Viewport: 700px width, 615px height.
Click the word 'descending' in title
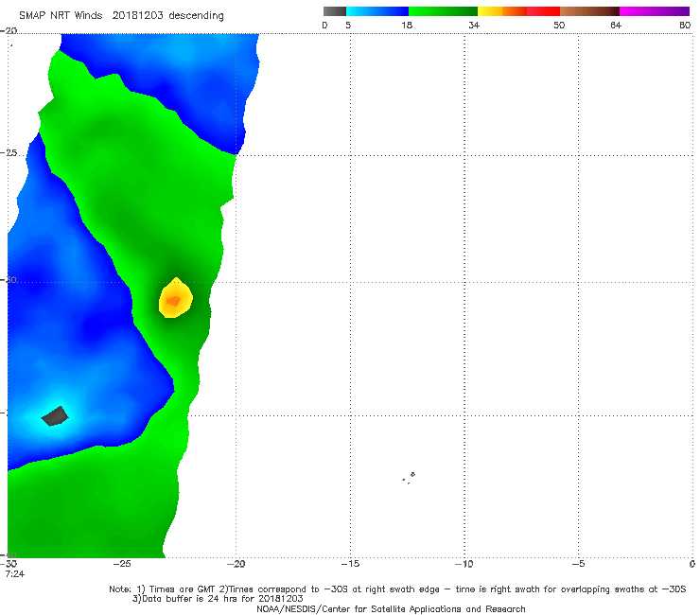[x=197, y=16]
